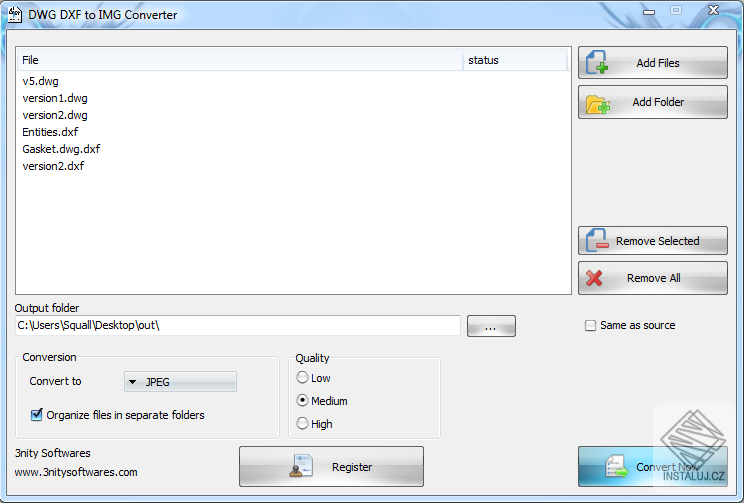The height and width of the screenshot is (503, 744).
Task: Select version2.dxf in the file list
Action: tap(53, 166)
